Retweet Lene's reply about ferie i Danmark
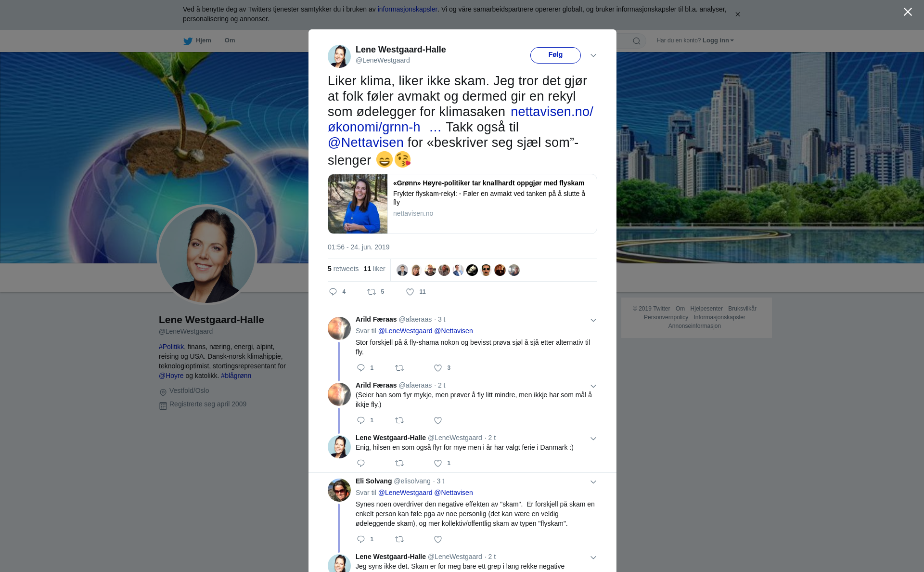924x572 pixels. click(399, 463)
